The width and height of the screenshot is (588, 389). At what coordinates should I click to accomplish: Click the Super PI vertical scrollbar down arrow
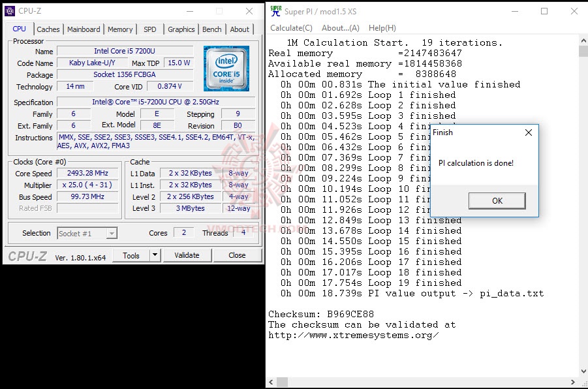pos(583,371)
